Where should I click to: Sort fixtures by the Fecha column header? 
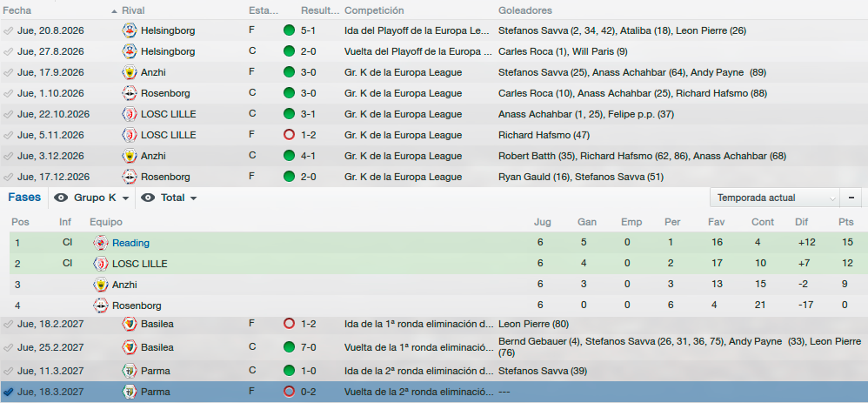[x=17, y=10]
